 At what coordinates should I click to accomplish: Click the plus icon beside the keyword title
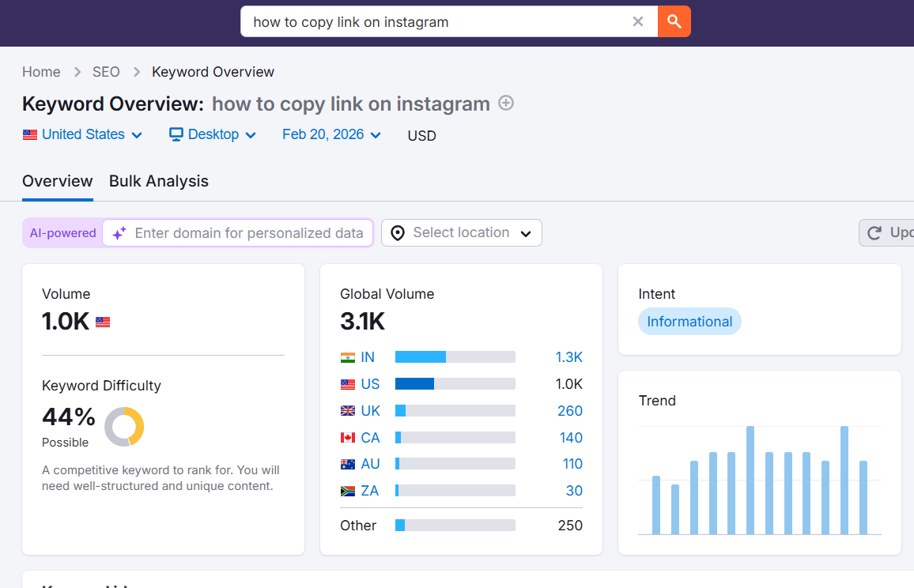coord(505,104)
